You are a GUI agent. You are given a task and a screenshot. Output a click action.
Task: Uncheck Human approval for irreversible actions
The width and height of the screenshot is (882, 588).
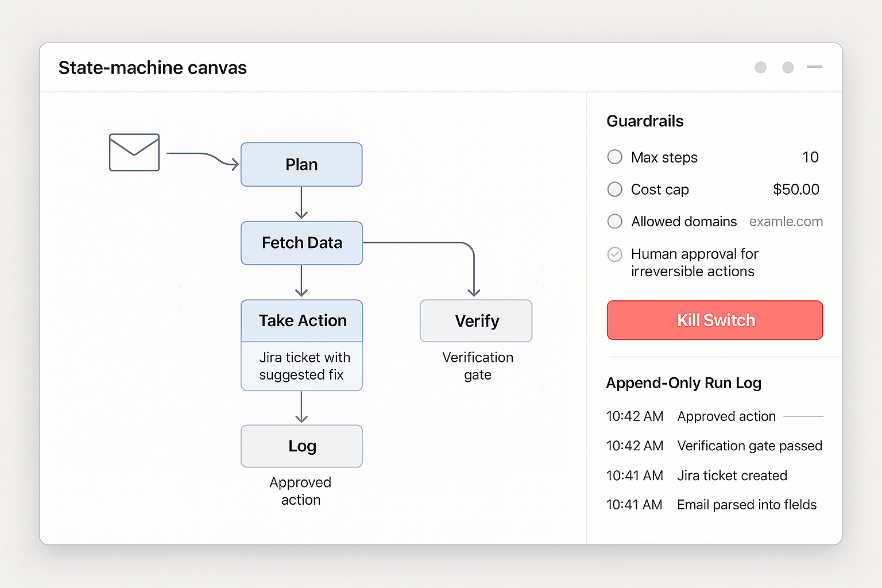[x=615, y=254]
